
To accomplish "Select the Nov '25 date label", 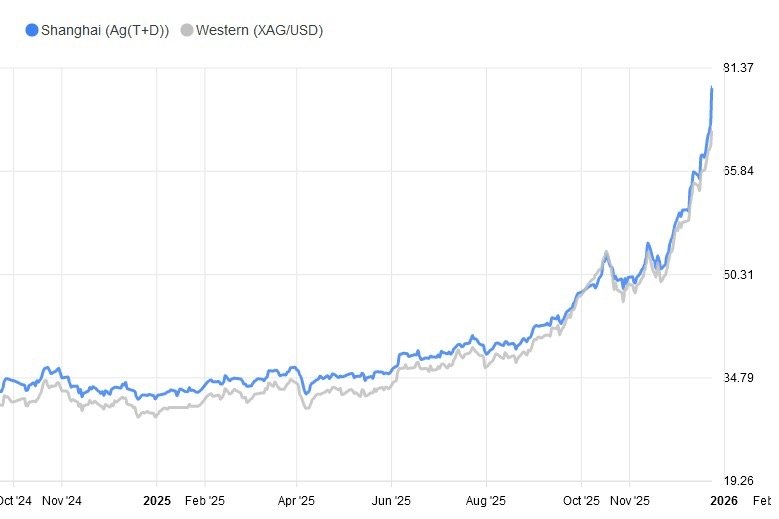I will point(629,500).
